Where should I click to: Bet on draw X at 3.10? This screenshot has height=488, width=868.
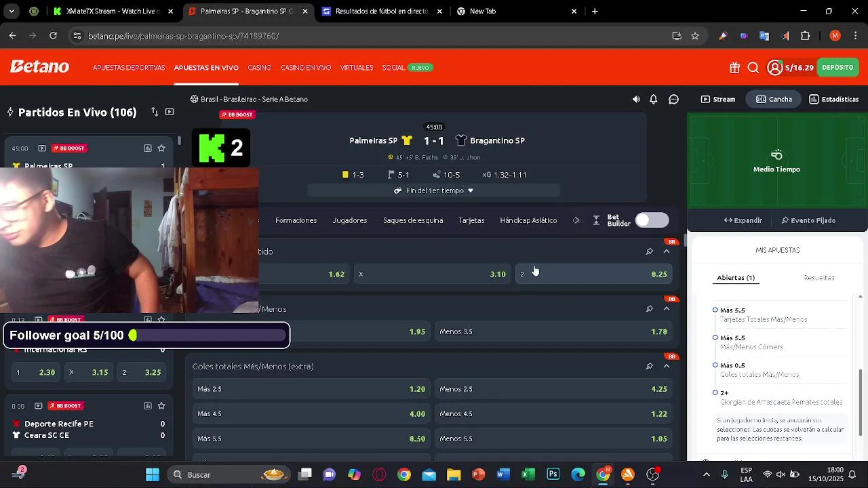(432, 274)
